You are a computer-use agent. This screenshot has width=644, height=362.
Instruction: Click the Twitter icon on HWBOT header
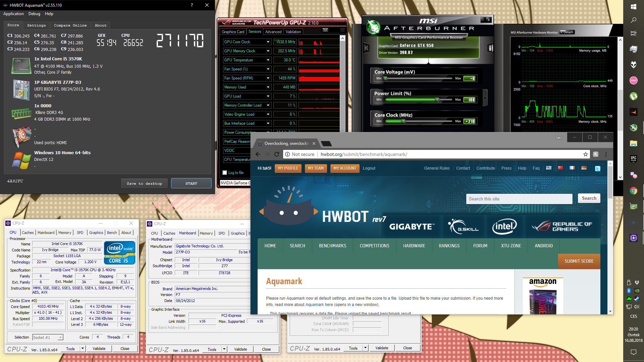(x=598, y=169)
